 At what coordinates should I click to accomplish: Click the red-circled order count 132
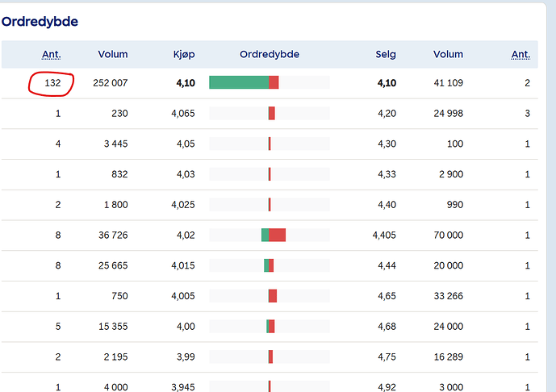(52, 83)
